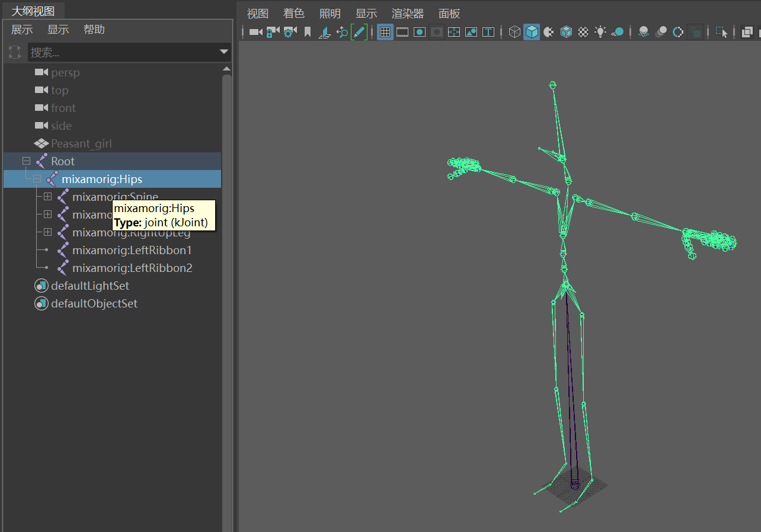
Task: Open Camera Attributes gear-camera icon
Action: [x=290, y=32]
